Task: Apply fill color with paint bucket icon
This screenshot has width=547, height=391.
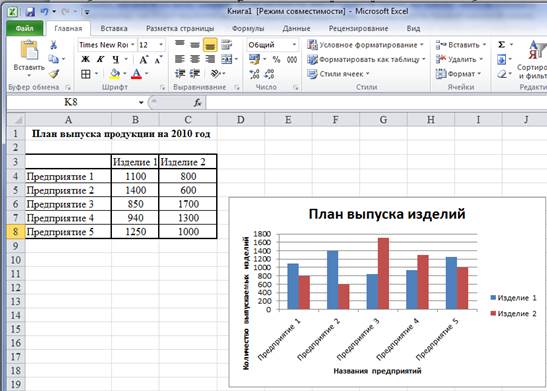Action: 114,74
